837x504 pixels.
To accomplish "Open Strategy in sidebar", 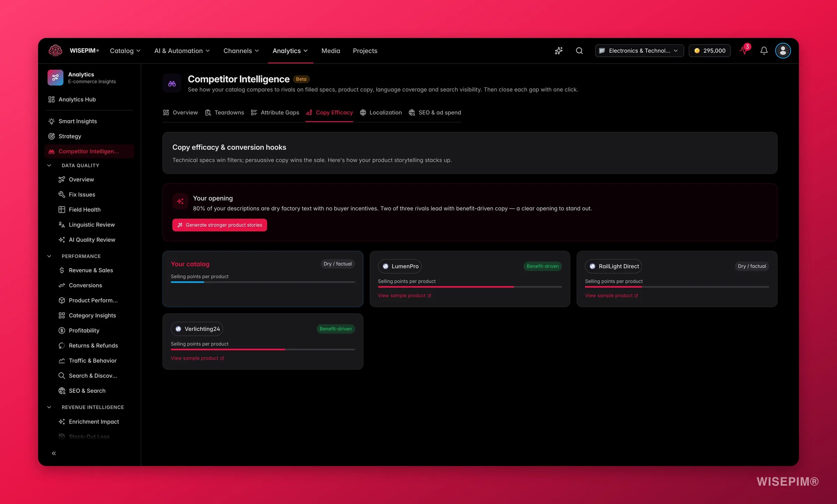I will (x=89, y=136).
